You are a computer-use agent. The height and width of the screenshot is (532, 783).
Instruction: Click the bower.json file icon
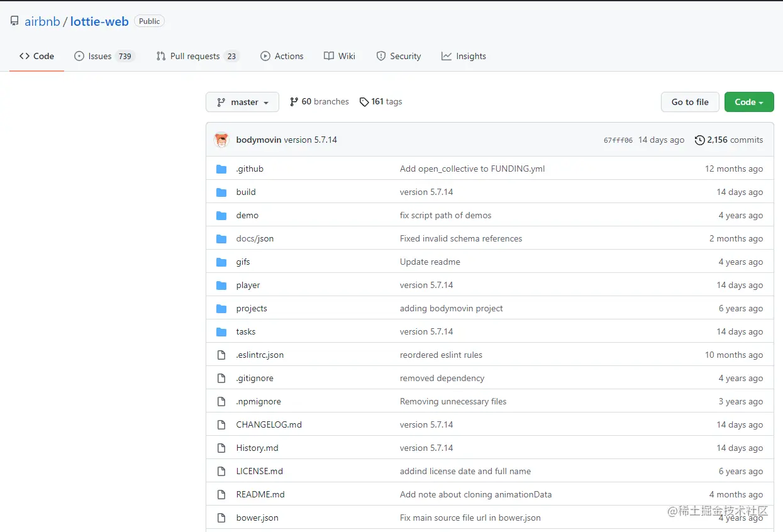click(221, 518)
